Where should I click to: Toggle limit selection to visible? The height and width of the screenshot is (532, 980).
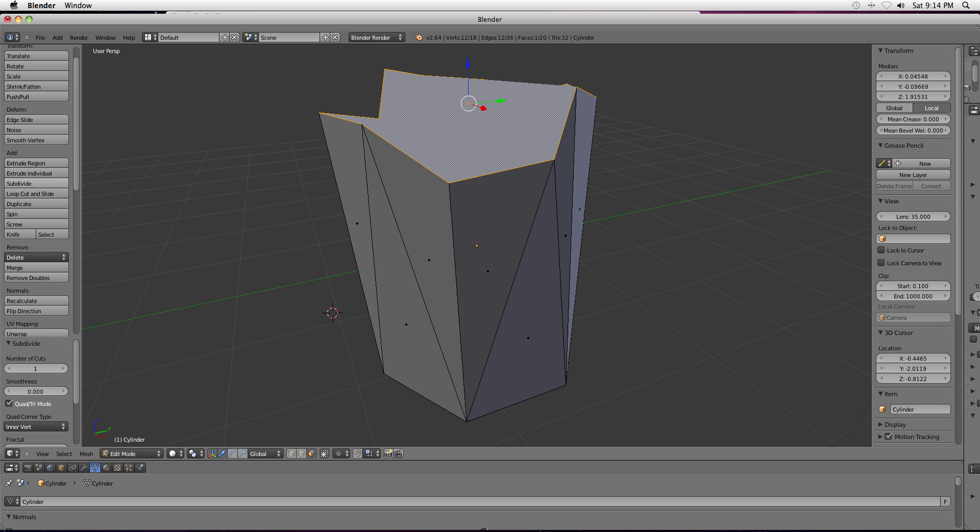tap(325, 453)
